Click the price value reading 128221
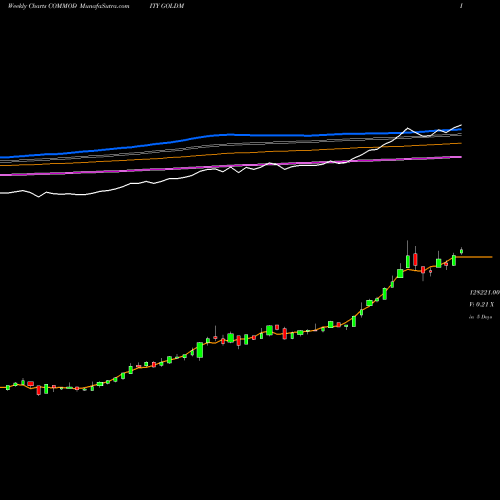 point(484,292)
